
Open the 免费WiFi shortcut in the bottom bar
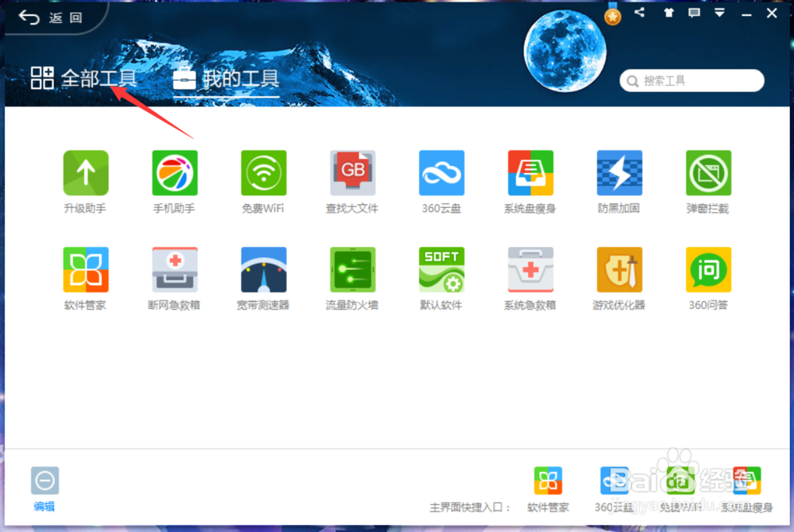(680, 480)
